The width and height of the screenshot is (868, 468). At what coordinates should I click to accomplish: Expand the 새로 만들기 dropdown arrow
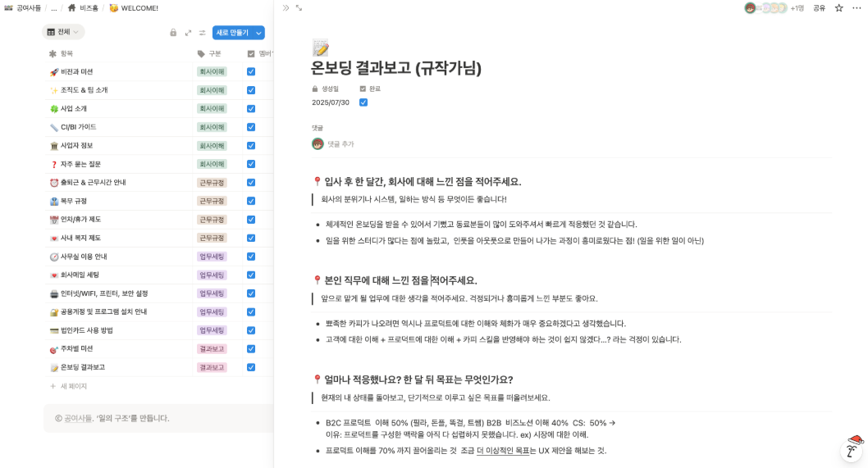point(259,33)
